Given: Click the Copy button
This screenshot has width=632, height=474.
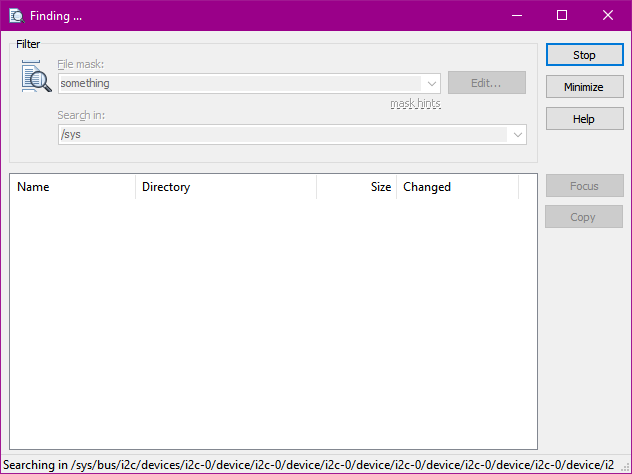Looking at the screenshot, I should 584,217.
